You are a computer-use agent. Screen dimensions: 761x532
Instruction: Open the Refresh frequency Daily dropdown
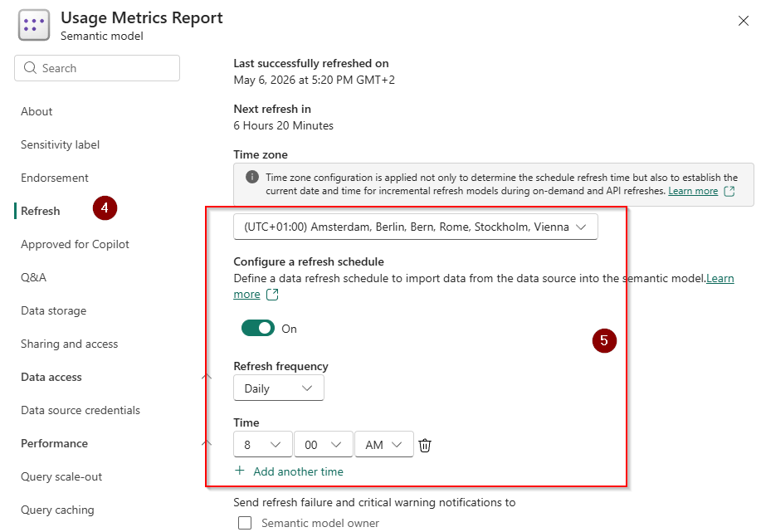pyautogui.click(x=279, y=388)
